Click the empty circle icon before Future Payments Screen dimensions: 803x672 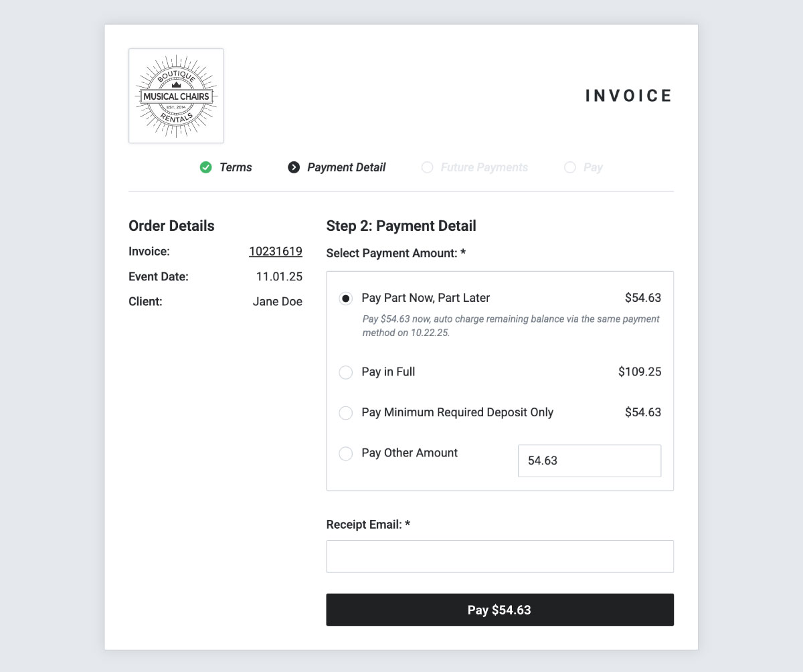427,167
